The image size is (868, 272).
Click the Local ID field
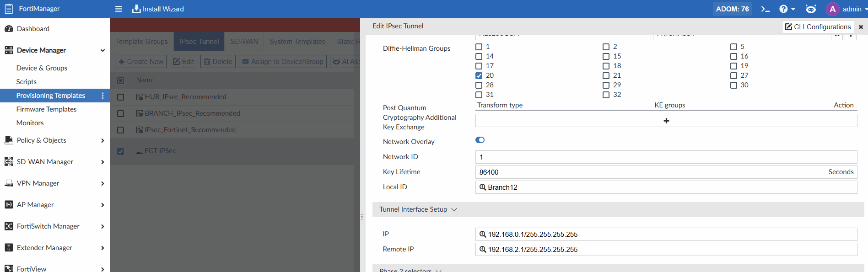pyautogui.click(x=666, y=187)
